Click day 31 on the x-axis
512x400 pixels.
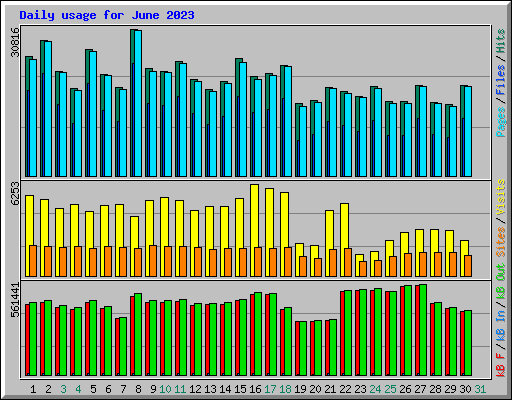pos(480,389)
